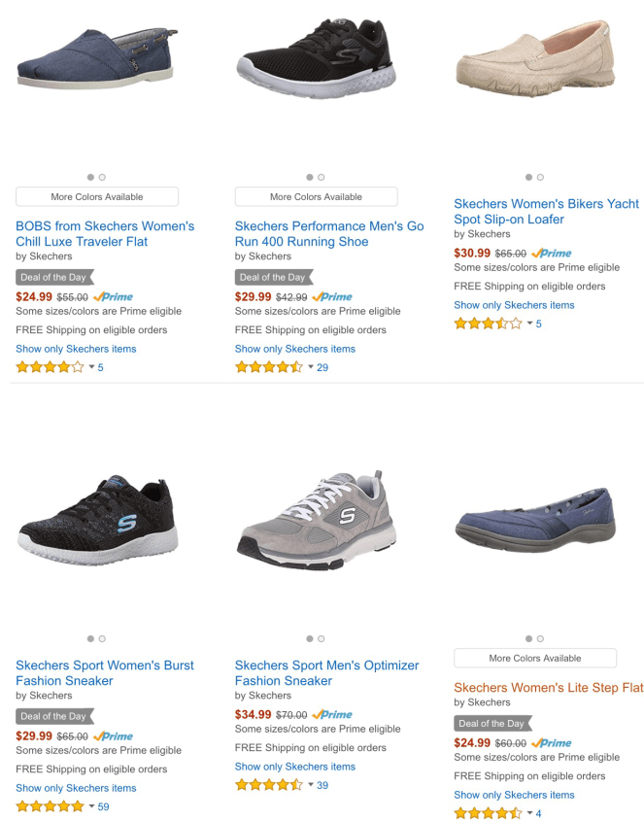Open the 59 reviews count for Burst Sneaker
The image size is (644, 820).
tap(103, 806)
